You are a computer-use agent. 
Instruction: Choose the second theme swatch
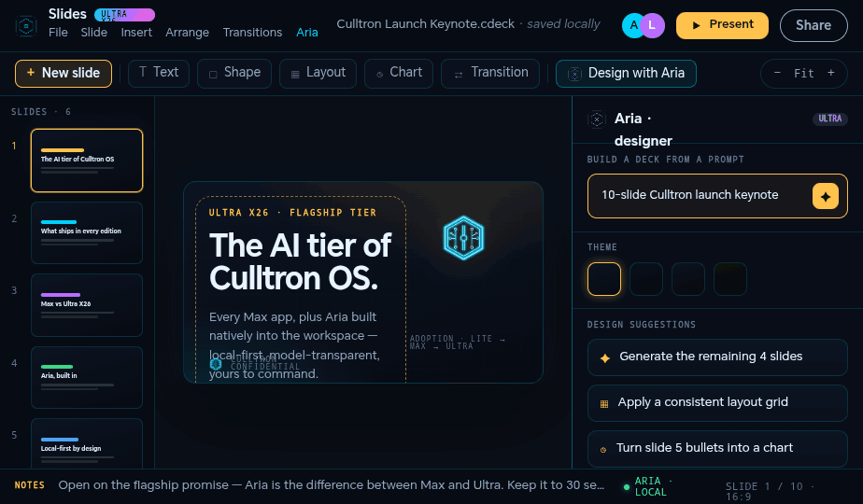pyautogui.click(x=645, y=279)
